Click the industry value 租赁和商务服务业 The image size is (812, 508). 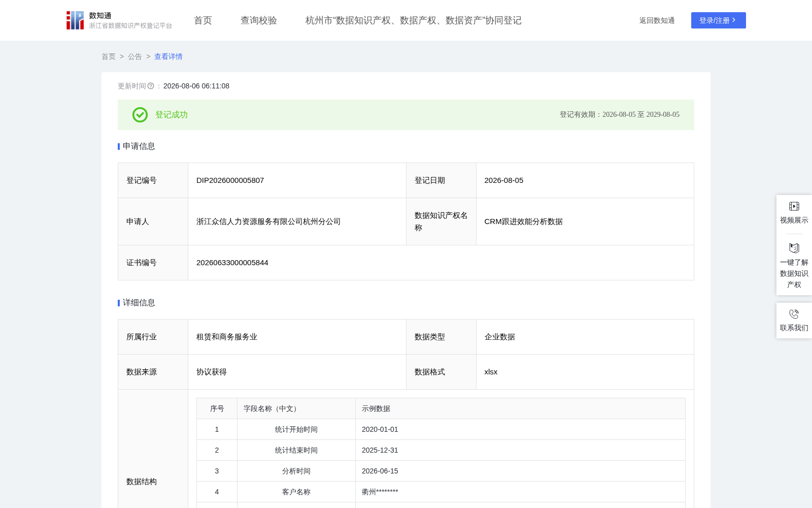[x=227, y=337]
